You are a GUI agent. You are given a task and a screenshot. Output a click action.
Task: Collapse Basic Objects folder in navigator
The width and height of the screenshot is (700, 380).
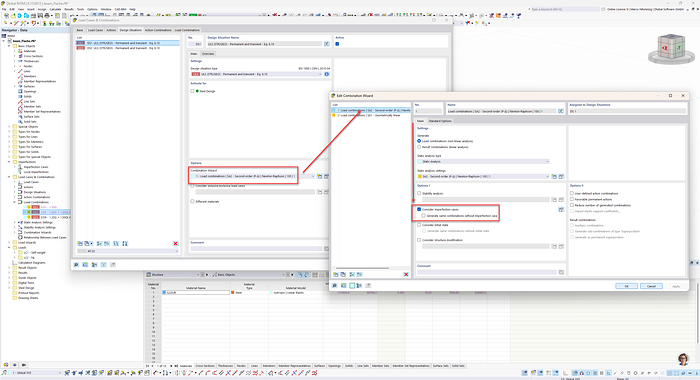(x=9, y=46)
